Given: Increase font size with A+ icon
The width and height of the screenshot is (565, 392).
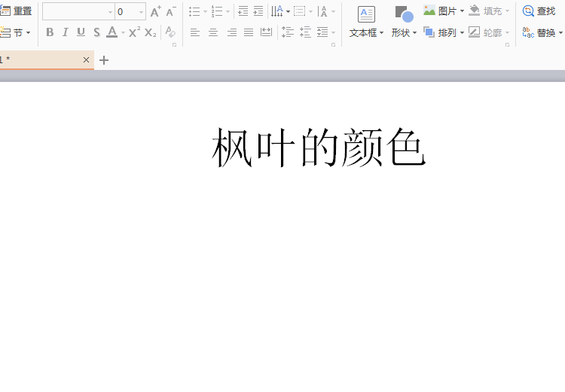Looking at the screenshot, I should [x=156, y=11].
